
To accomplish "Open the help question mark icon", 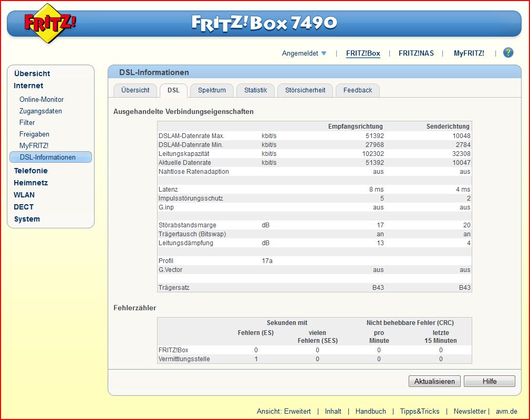I will 508,52.
